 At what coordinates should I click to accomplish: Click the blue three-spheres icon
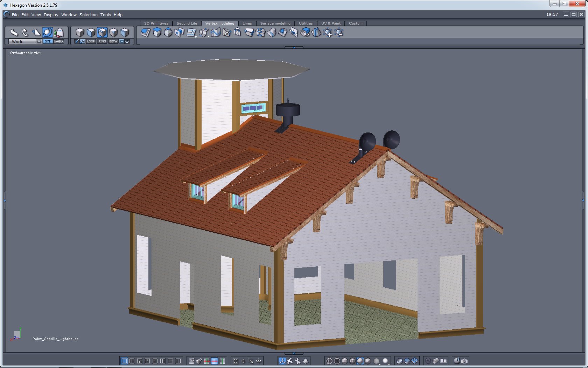pyautogui.click(x=415, y=361)
